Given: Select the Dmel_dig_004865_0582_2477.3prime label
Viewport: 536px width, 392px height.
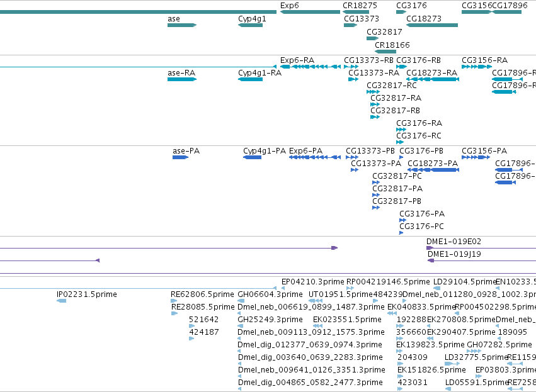Looking at the screenshot, I should [311, 383].
